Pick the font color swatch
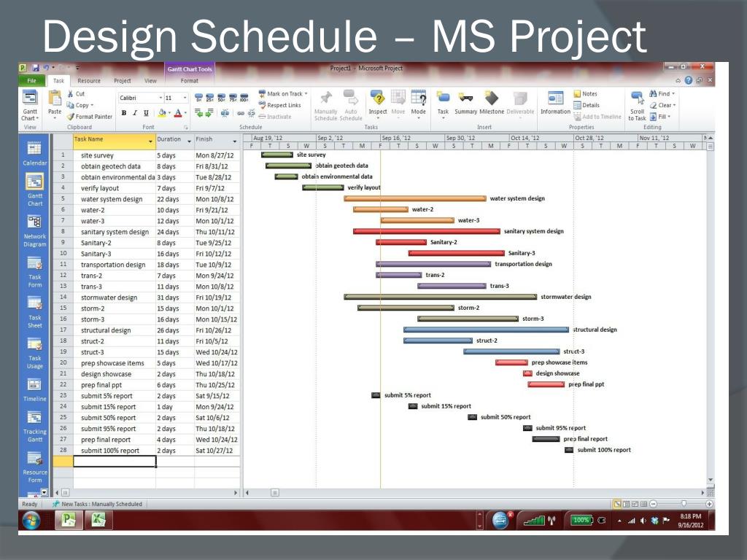Screen dimensions: 747x560 pos(179,113)
